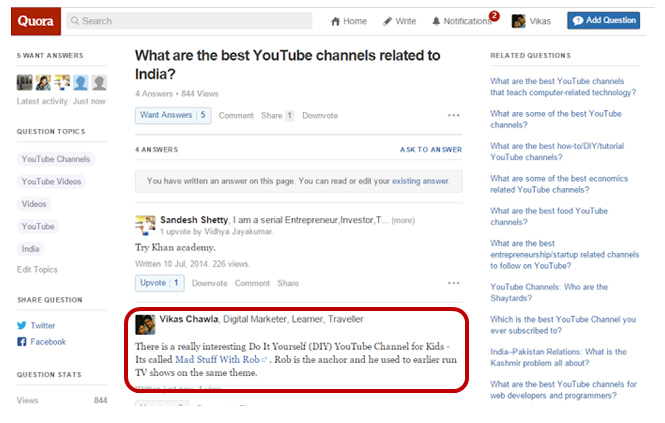Click the Vikas avatar in header

click(518, 21)
